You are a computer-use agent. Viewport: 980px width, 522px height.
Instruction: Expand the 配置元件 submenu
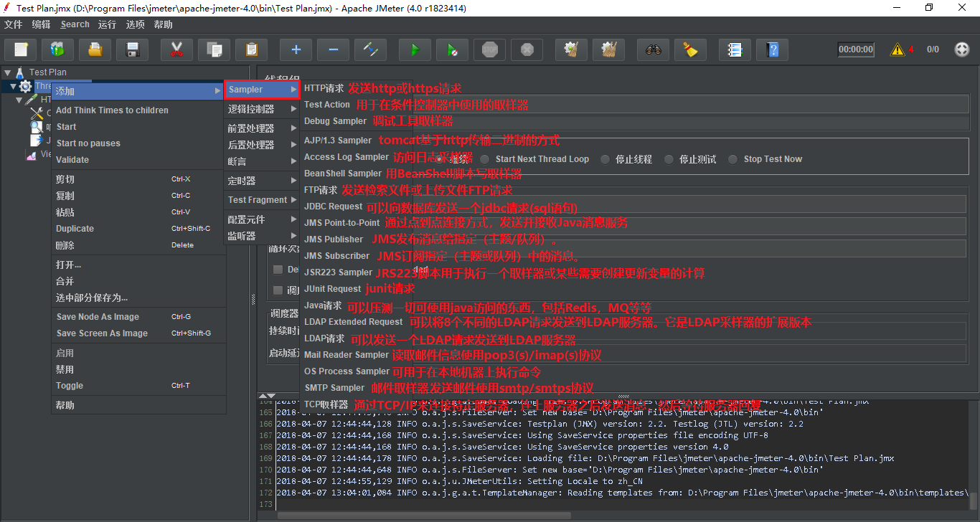262,219
